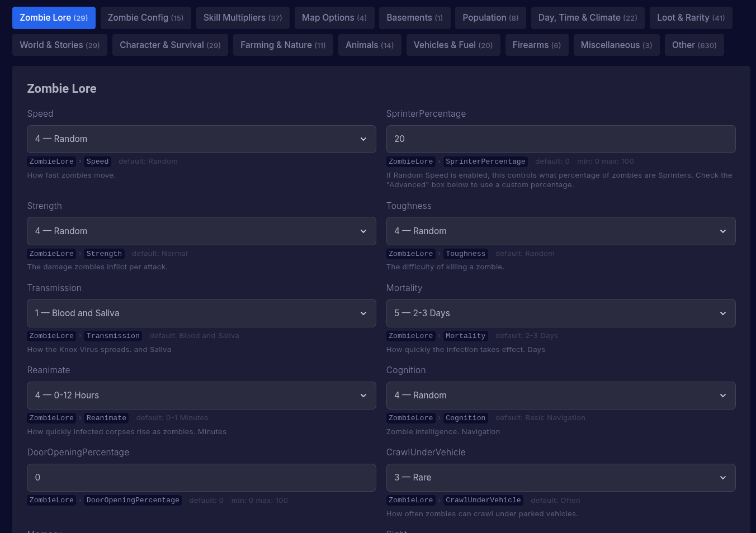
Task: Open the Loot & Rarity tab
Action: [691, 17]
